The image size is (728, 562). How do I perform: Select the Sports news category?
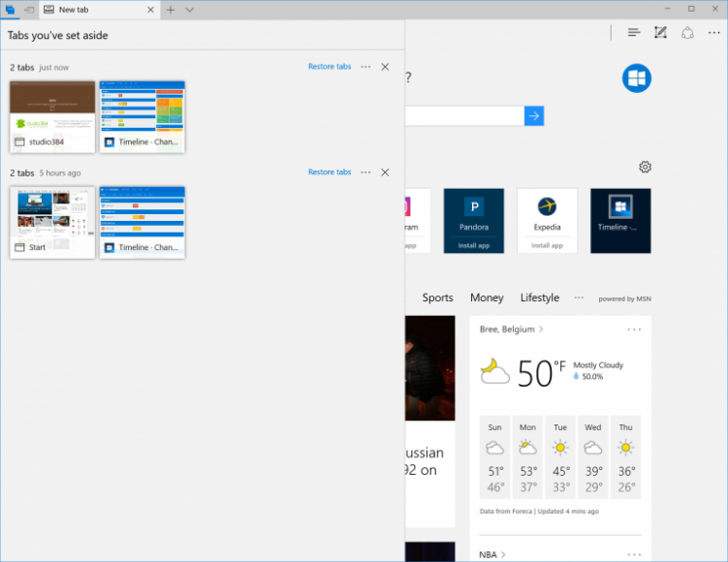437,297
